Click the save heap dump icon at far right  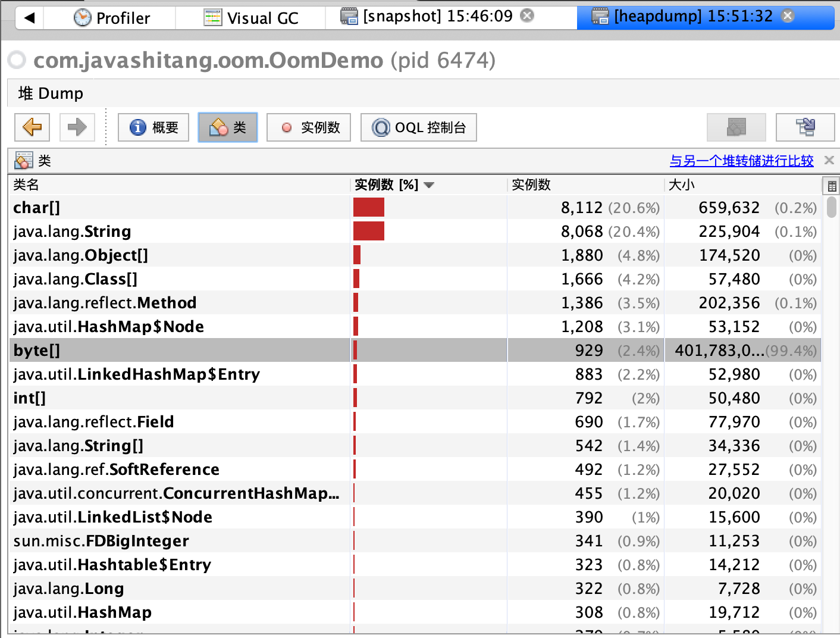[x=805, y=127]
